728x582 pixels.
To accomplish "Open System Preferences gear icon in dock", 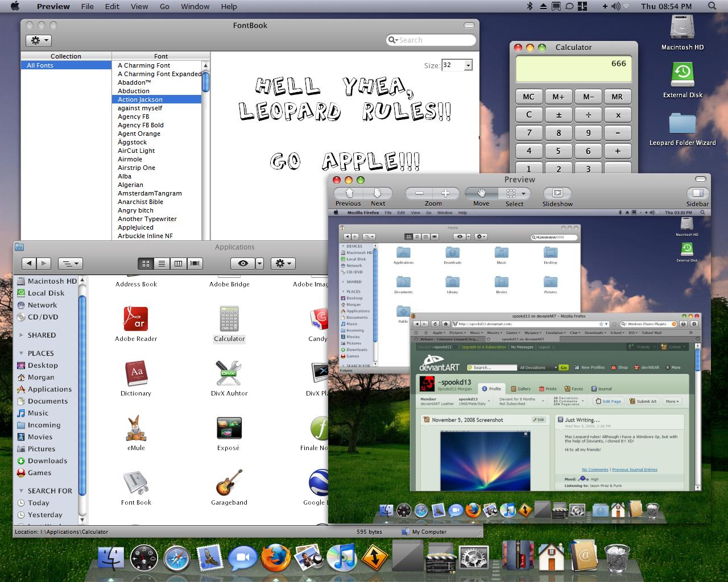I will click(474, 558).
